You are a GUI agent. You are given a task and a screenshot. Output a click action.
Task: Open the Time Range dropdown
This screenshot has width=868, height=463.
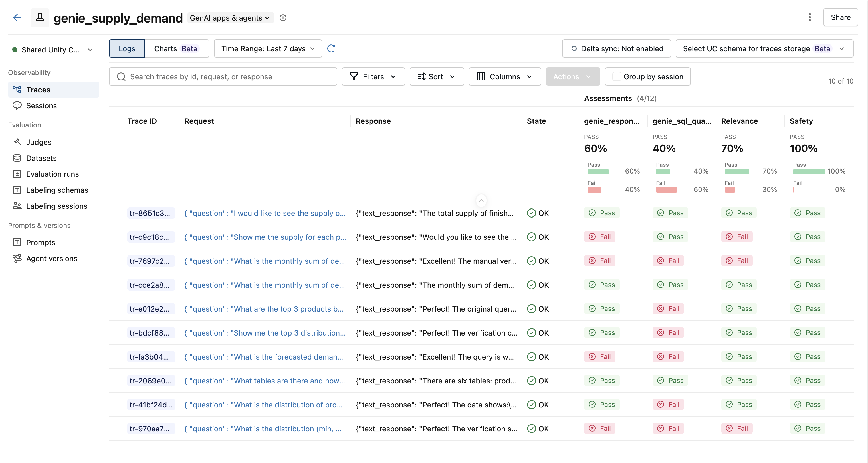[267, 48]
